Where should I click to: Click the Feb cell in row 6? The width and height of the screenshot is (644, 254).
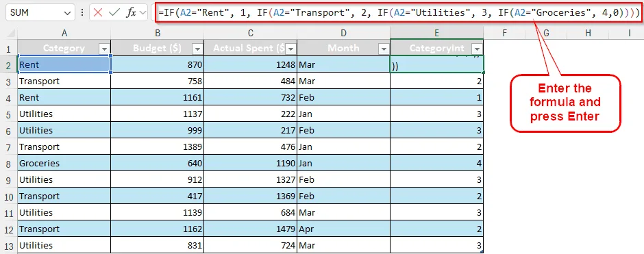click(x=343, y=130)
